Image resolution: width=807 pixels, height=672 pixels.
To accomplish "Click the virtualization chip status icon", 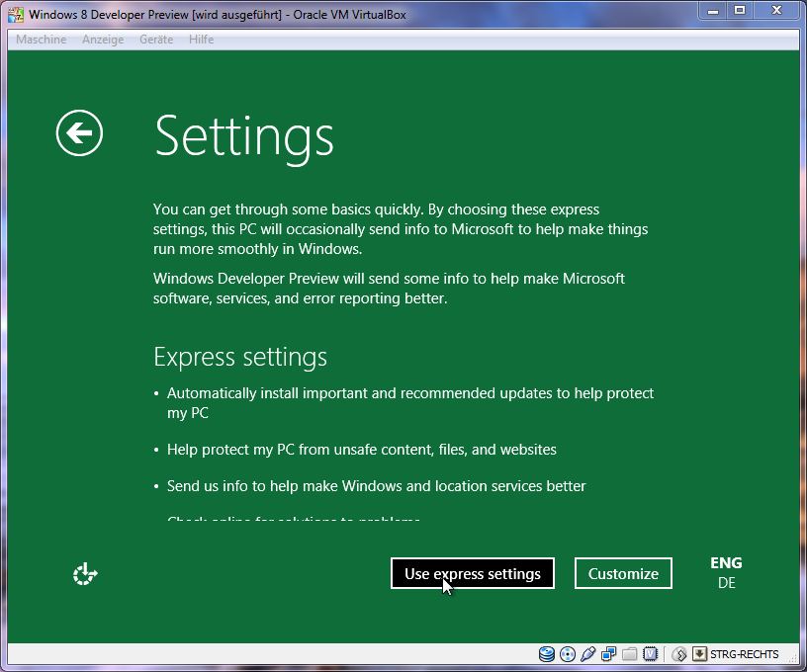I will (651, 654).
